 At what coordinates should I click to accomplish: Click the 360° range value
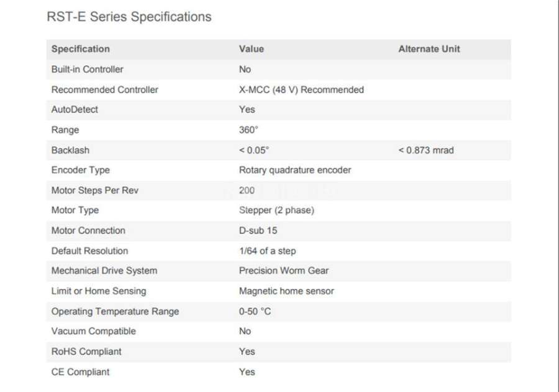pyautogui.click(x=248, y=130)
